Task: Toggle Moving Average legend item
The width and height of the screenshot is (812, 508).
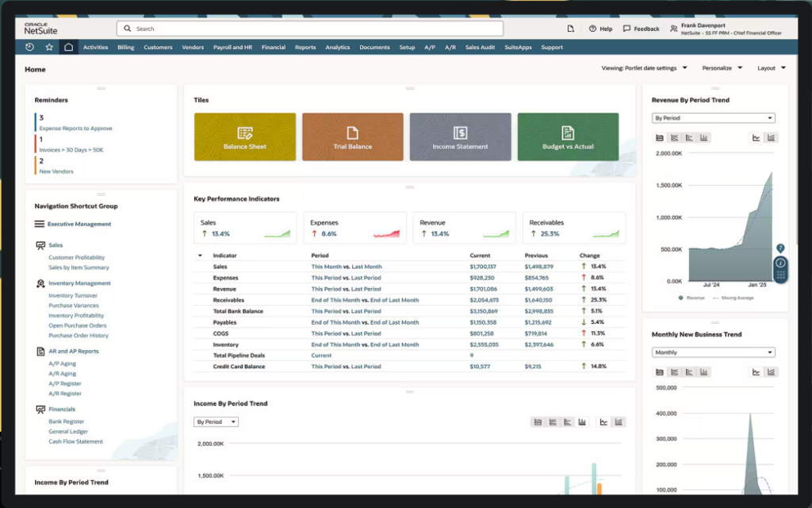Action: 733,298
